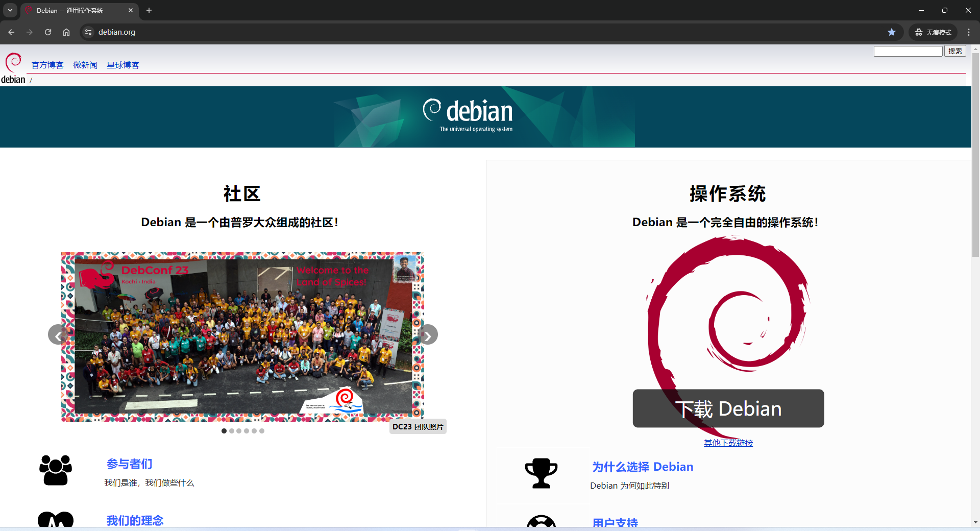Minimize the browser window

[921, 10]
